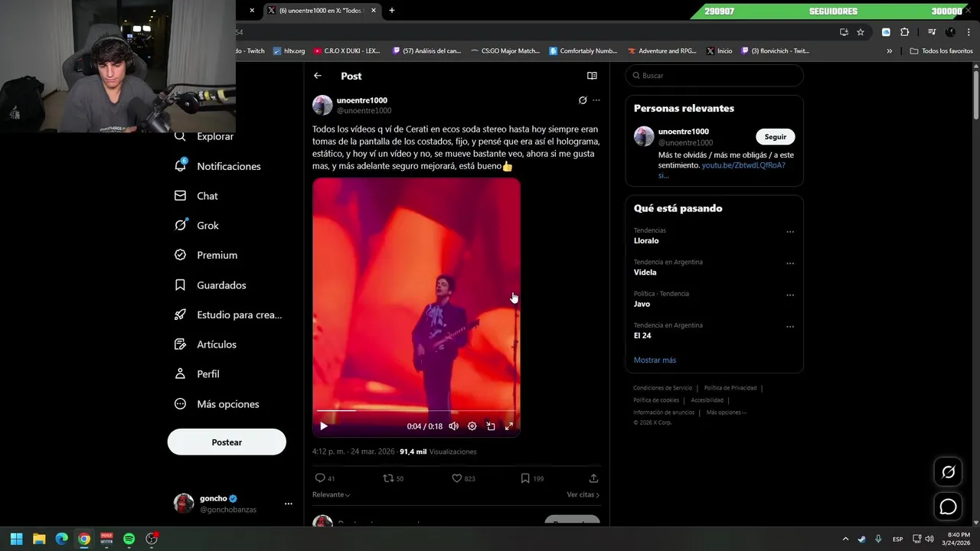Open Artículos in the sidebar
Image resolution: width=980 pixels, height=551 pixels.
coord(205,344)
